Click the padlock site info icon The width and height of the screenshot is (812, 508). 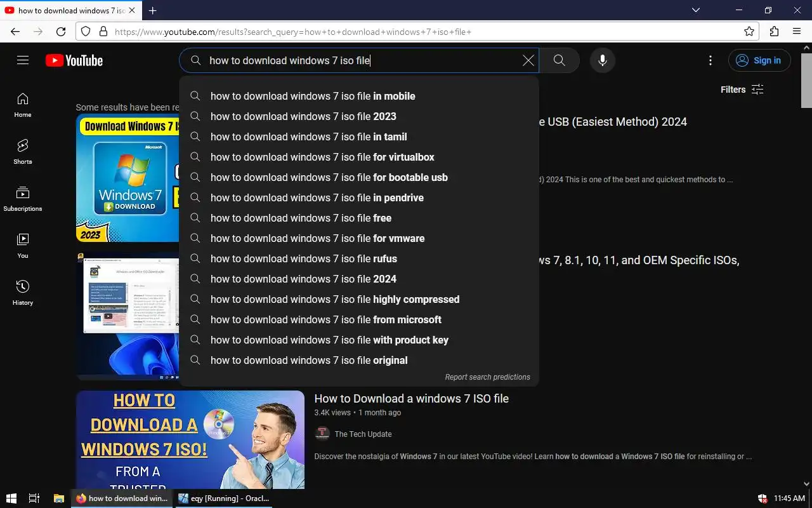click(103, 31)
